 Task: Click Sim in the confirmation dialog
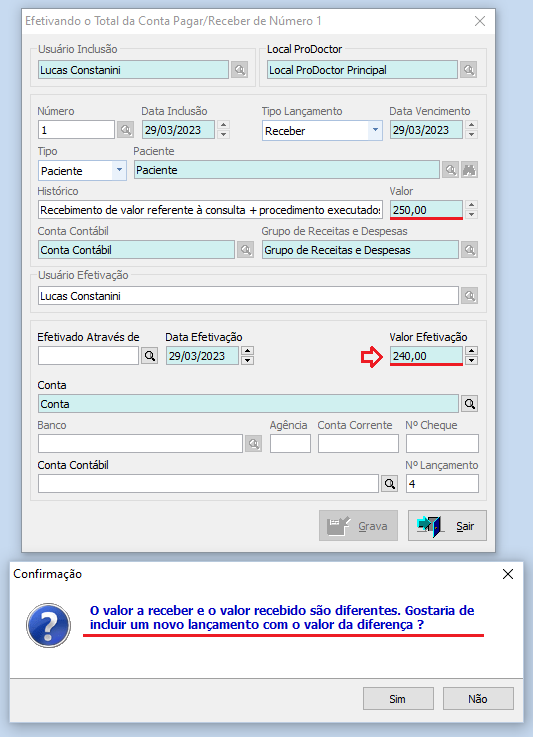pyautogui.click(x=398, y=699)
